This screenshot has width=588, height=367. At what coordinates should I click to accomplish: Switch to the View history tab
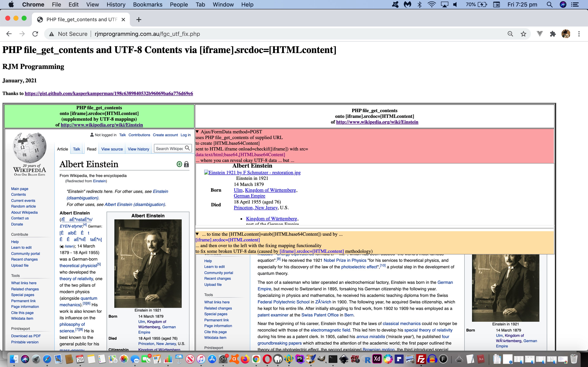pos(138,149)
